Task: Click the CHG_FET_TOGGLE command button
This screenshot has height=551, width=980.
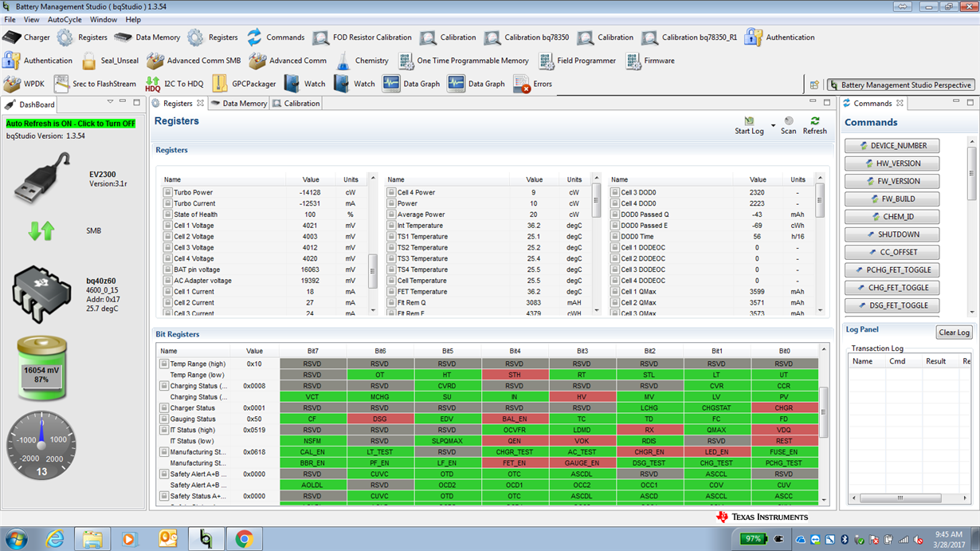Action: (892, 288)
